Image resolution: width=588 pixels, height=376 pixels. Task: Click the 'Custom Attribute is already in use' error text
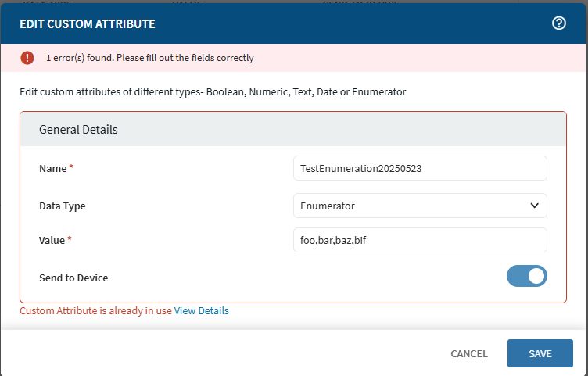click(95, 310)
